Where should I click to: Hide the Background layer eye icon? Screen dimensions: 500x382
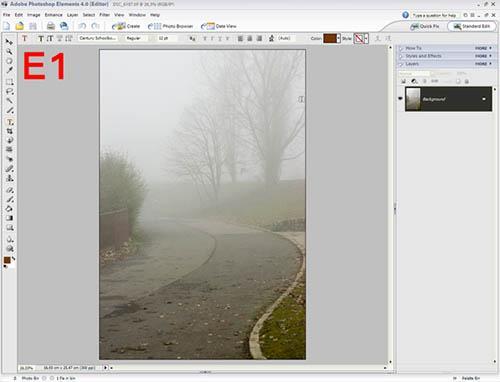pos(400,98)
